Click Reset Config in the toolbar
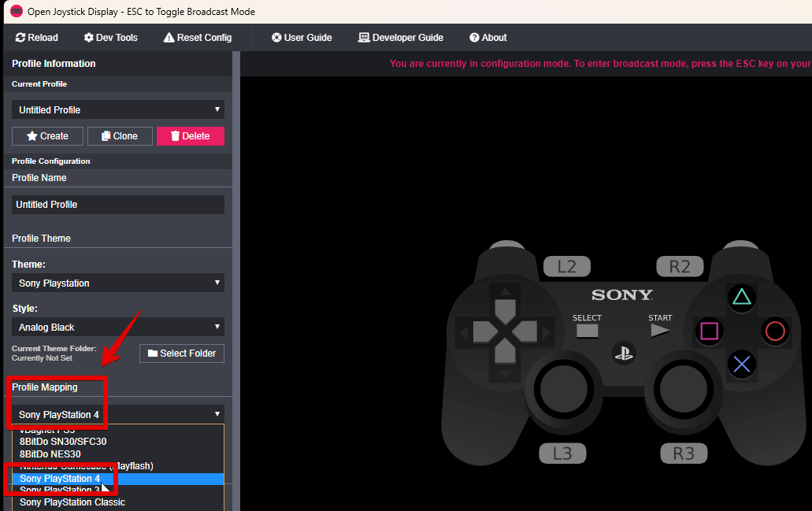This screenshot has height=511, width=812. coord(198,37)
